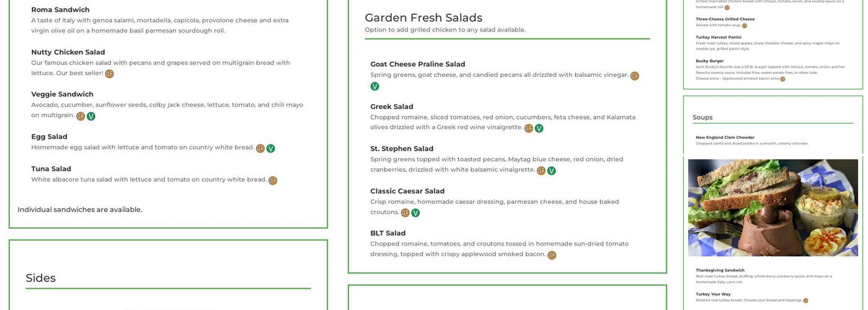This screenshot has width=868, height=310.
Task: Click GF icon on Greek Salad description
Action: click(x=529, y=128)
